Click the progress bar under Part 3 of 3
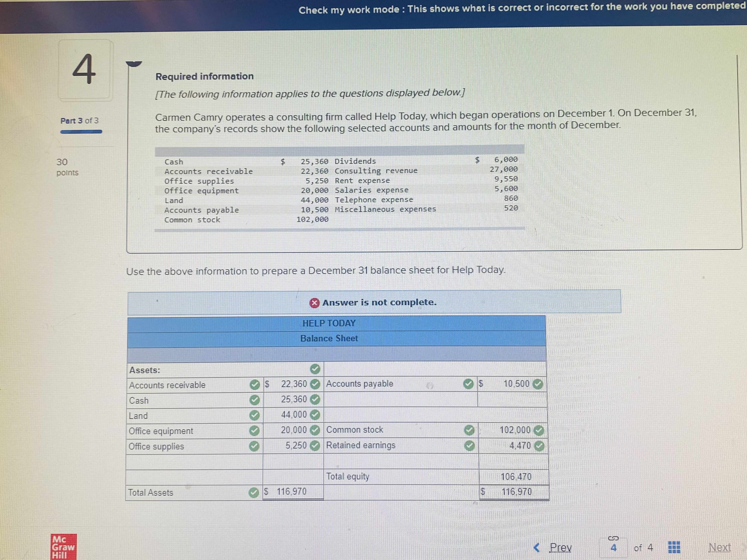This screenshot has height=560, width=747. (x=81, y=132)
